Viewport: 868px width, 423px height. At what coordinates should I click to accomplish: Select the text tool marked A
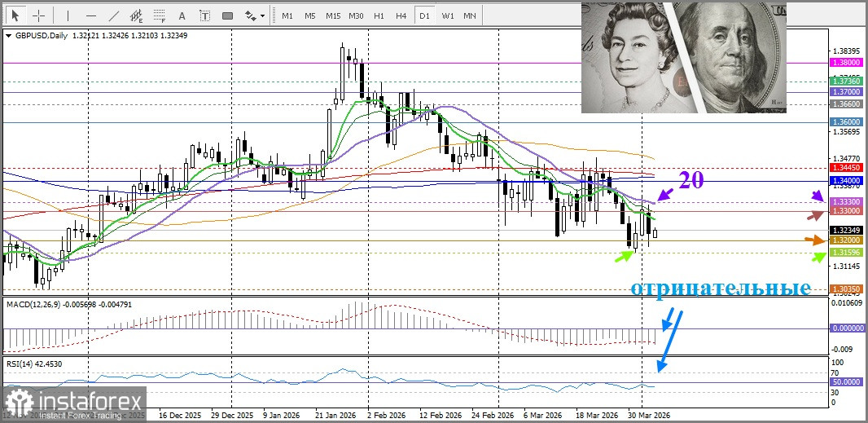click(x=182, y=15)
